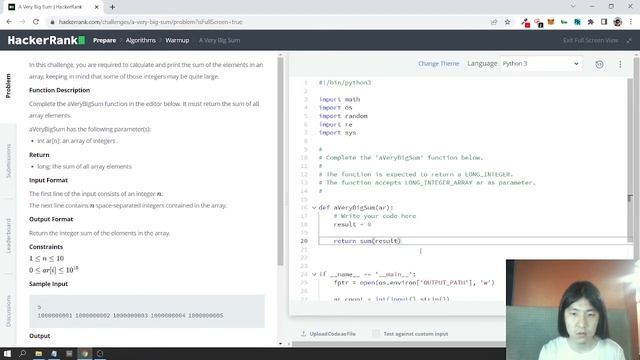This screenshot has width=640, height=360.
Task: Open the Windows Start menu
Action: coord(7,353)
